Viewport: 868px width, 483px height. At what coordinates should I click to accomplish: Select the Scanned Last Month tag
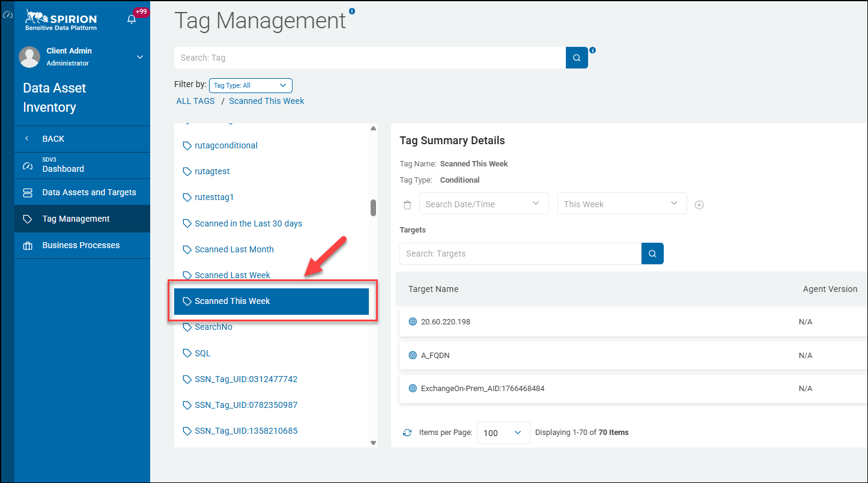click(x=234, y=249)
